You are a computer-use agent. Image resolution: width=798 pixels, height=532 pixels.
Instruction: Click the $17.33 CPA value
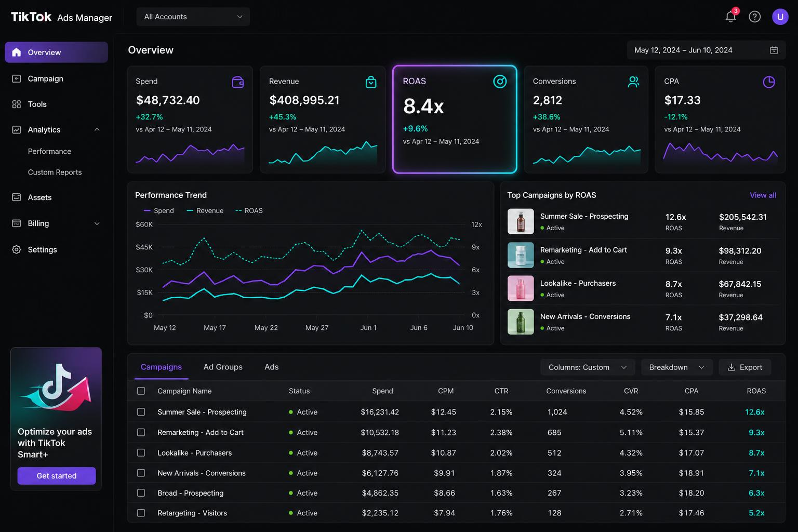tap(682, 100)
